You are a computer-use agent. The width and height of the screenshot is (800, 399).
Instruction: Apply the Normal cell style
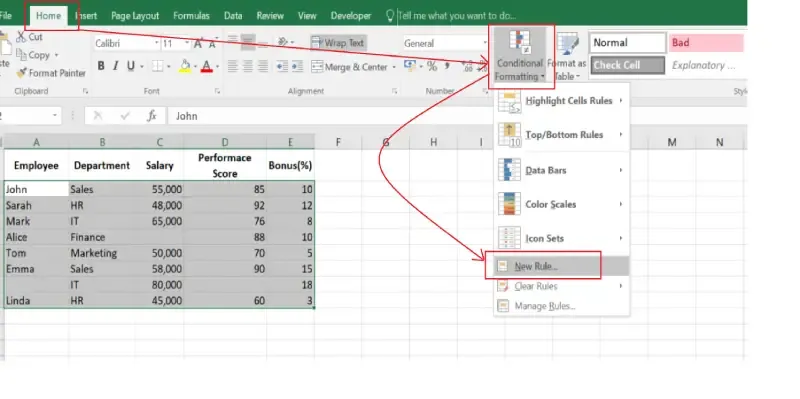(x=628, y=43)
